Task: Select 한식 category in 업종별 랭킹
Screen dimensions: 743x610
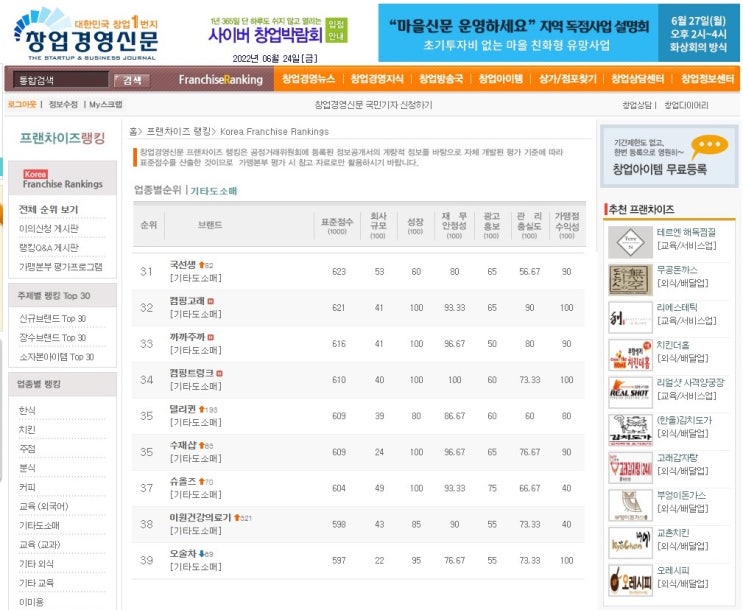Action: click(27, 410)
